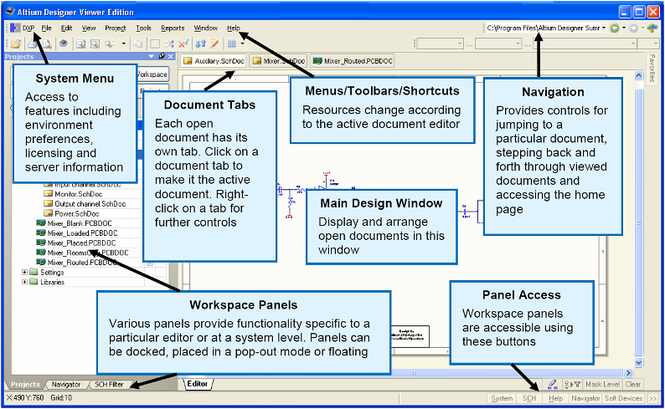Click the vertical scrollbar up arrow
Screen dimensions: 665x409
tap(639, 75)
